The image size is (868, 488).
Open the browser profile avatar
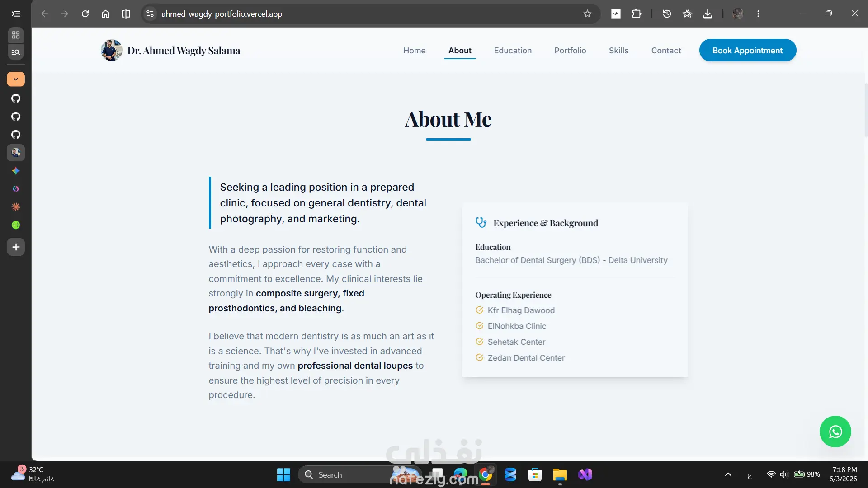point(738,14)
